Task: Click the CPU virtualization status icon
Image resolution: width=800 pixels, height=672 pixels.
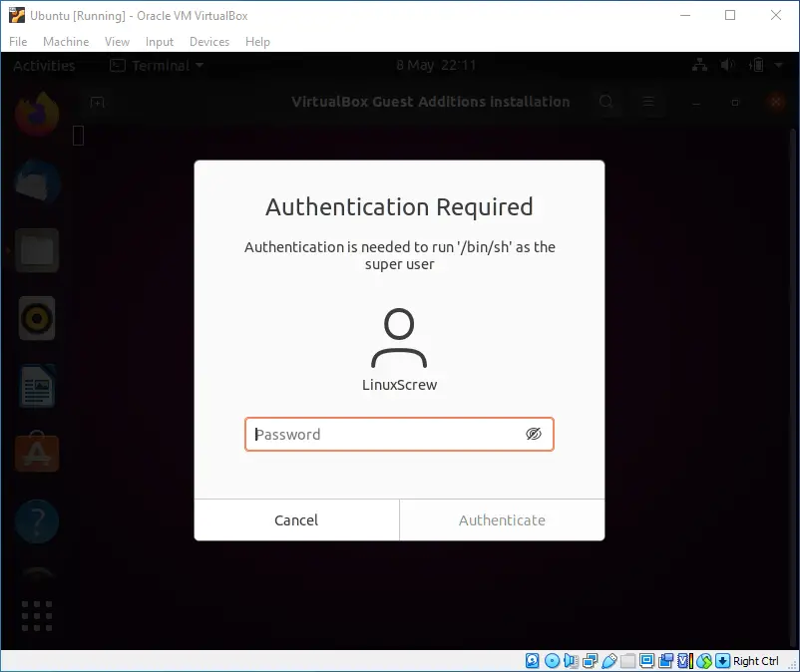Action: pyautogui.click(x=684, y=661)
